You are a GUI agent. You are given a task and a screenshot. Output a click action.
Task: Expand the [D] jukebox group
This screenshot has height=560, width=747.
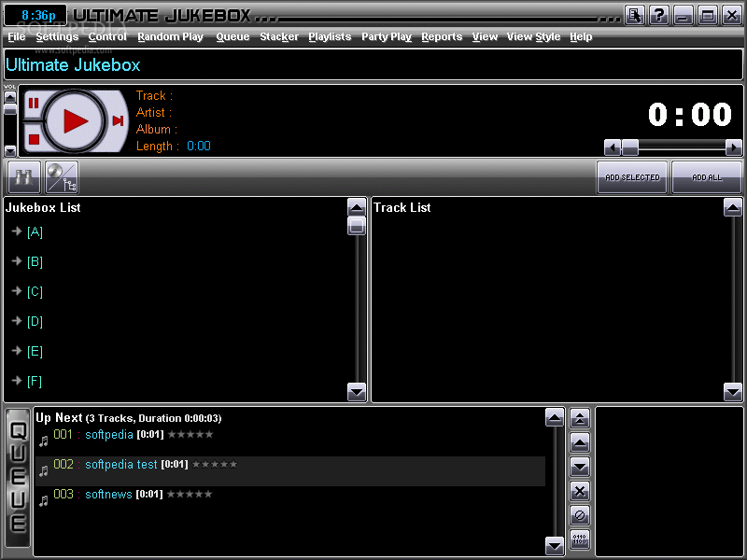click(17, 320)
